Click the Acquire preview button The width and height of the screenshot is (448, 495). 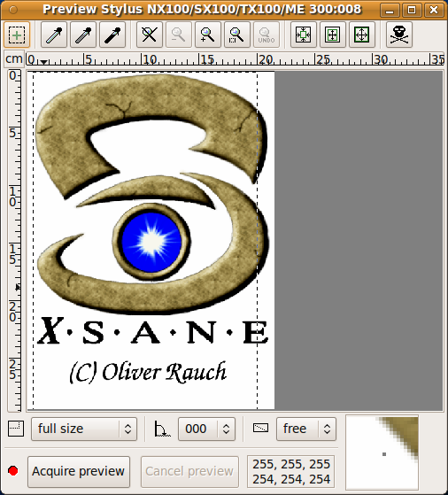[x=79, y=472]
